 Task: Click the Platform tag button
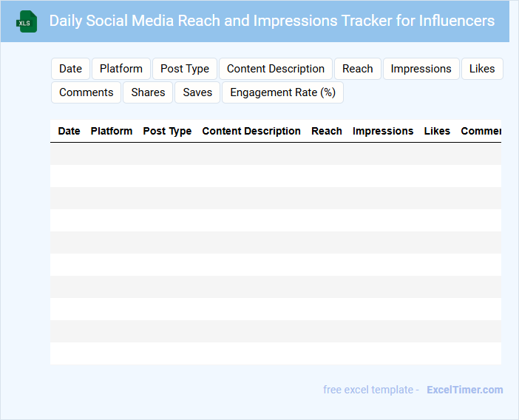click(121, 69)
